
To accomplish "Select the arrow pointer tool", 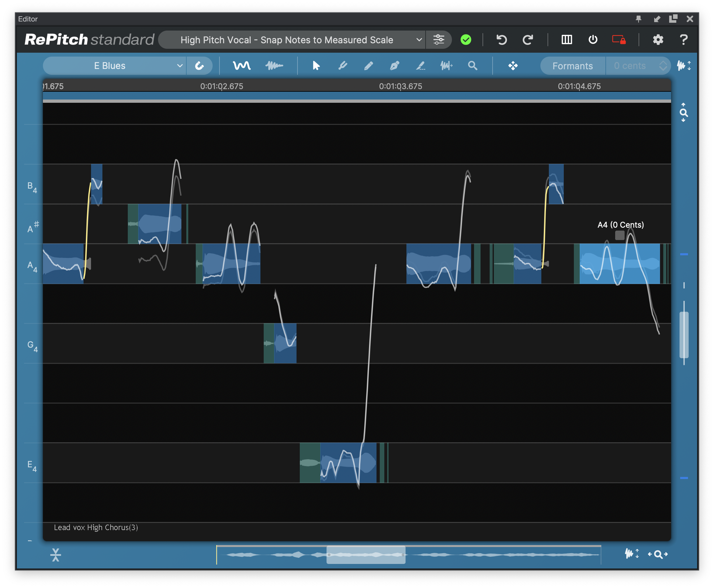I will click(x=316, y=65).
